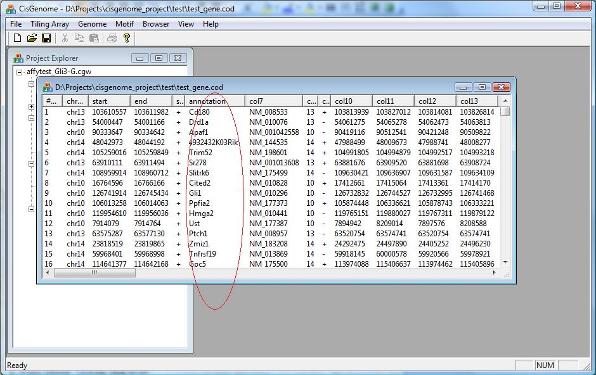Select the Hmga2 annotation cell
The height and width of the screenshot is (375, 596).
[201, 213]
